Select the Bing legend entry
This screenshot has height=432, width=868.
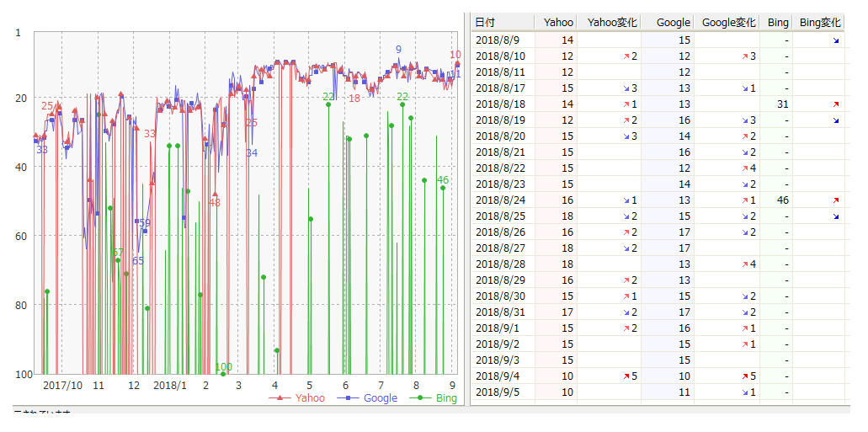click(434, 397)
